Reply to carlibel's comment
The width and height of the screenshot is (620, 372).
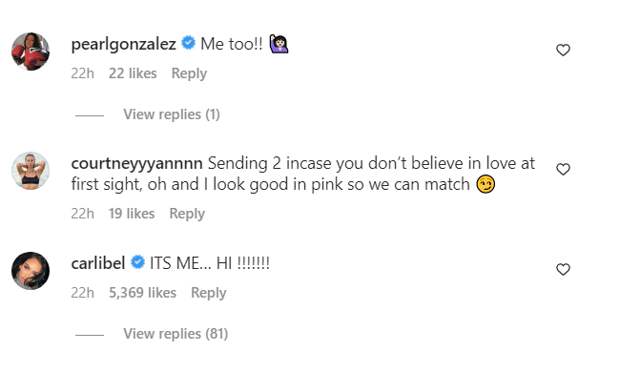click(208, 293)
